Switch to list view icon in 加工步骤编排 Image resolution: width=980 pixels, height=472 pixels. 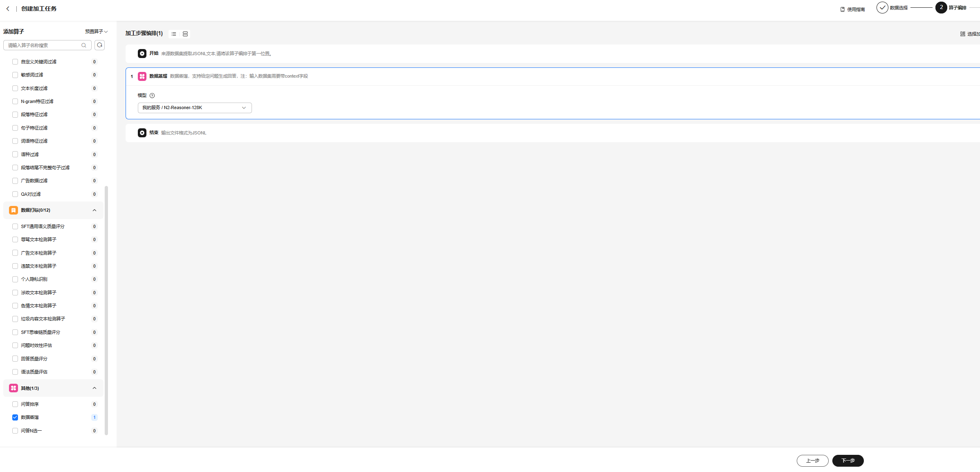click(x=174, y=34)
